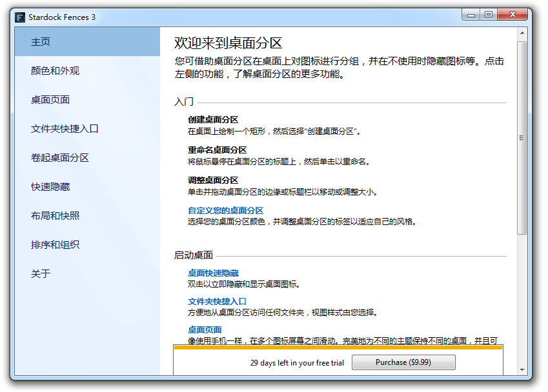Select 关于 in the sidebar
This screenshot has width=548, height=392.
(x=41, y=274)
